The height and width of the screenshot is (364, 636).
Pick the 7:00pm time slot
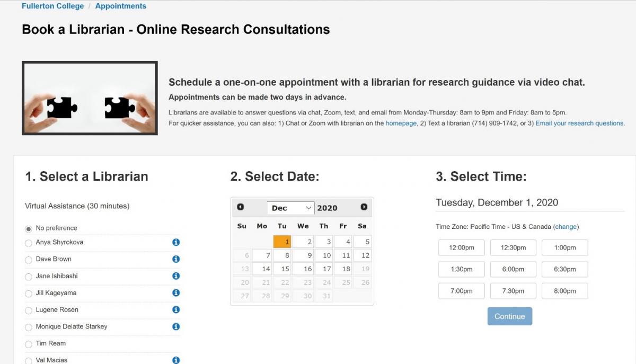[462, 291]
